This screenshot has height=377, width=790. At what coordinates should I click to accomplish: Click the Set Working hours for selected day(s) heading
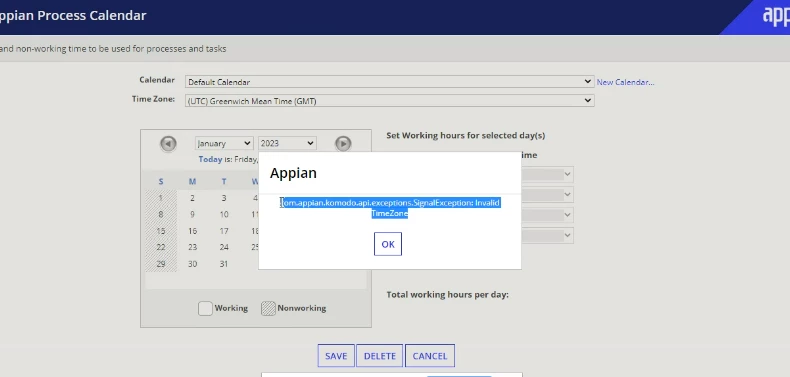[x=466, y=136]
